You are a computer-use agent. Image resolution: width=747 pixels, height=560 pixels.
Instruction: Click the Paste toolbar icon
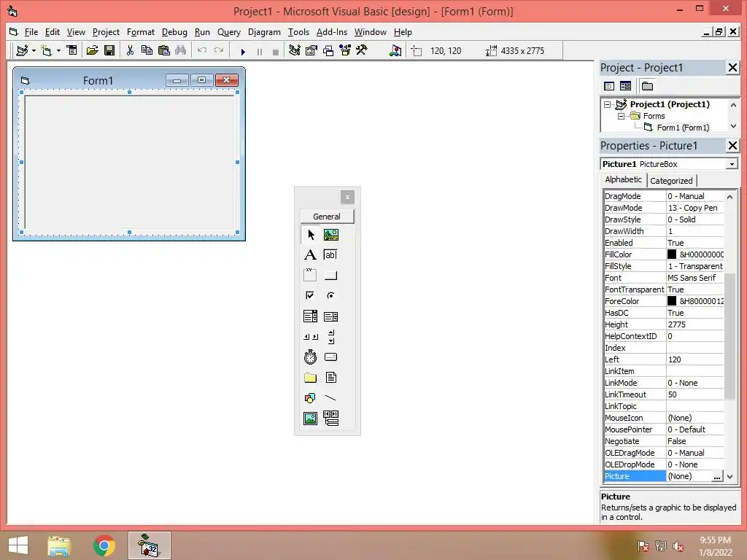[164, 50]
